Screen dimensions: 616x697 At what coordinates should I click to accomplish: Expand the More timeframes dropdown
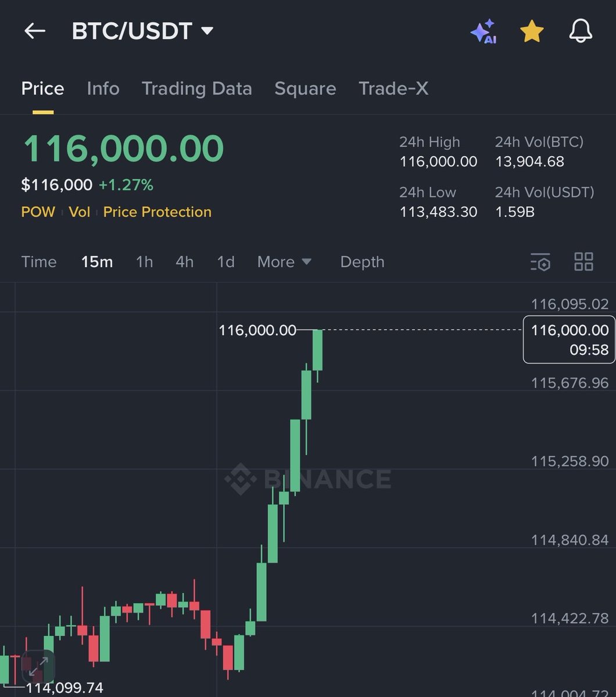coord(284,262)
